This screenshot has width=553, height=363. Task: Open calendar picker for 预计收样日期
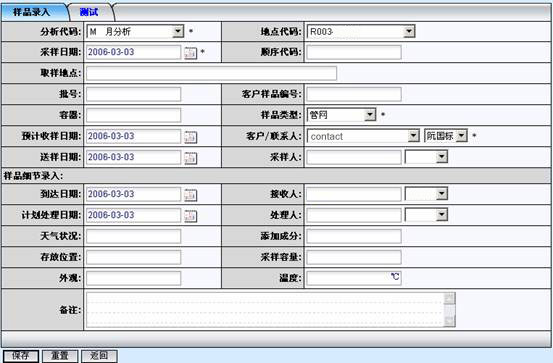190,137
